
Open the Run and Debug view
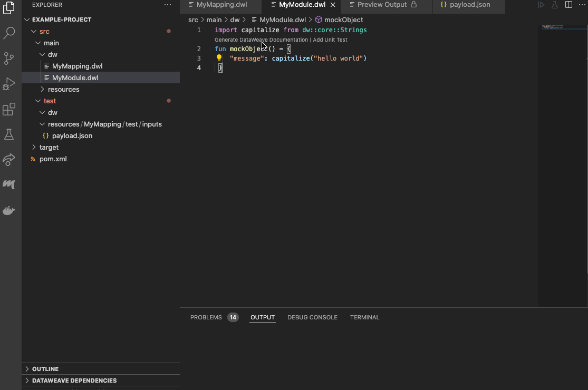(8, 84)
